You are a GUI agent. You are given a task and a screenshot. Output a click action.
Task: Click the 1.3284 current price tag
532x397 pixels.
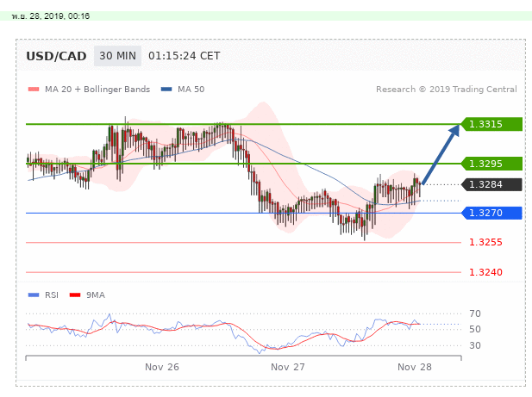[x=491, y=184]
